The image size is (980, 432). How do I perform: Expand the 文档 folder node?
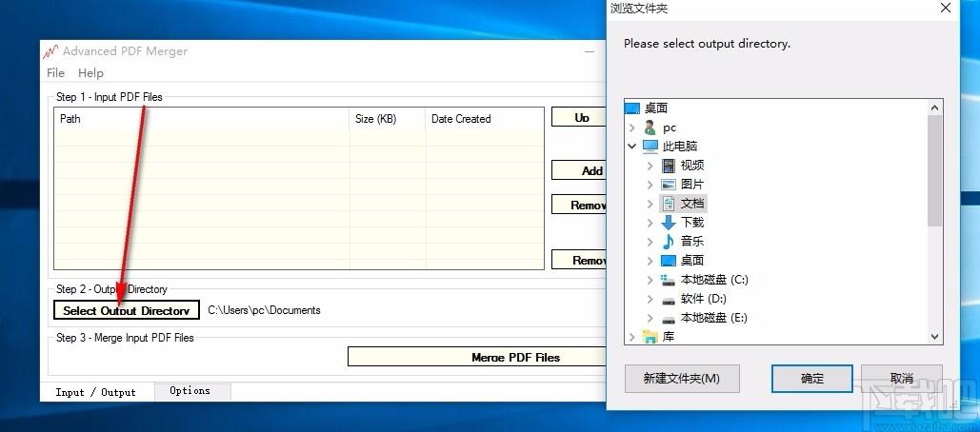tap(650, 204)
